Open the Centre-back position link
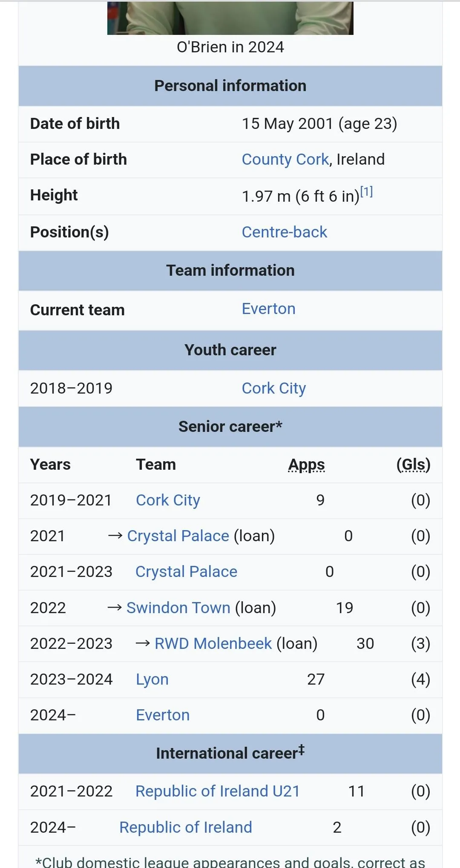 (284, 232)
